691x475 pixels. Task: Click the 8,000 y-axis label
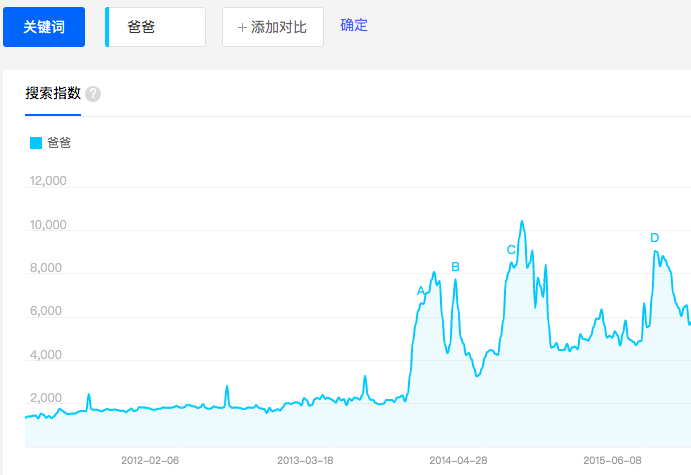pos(46,268)
